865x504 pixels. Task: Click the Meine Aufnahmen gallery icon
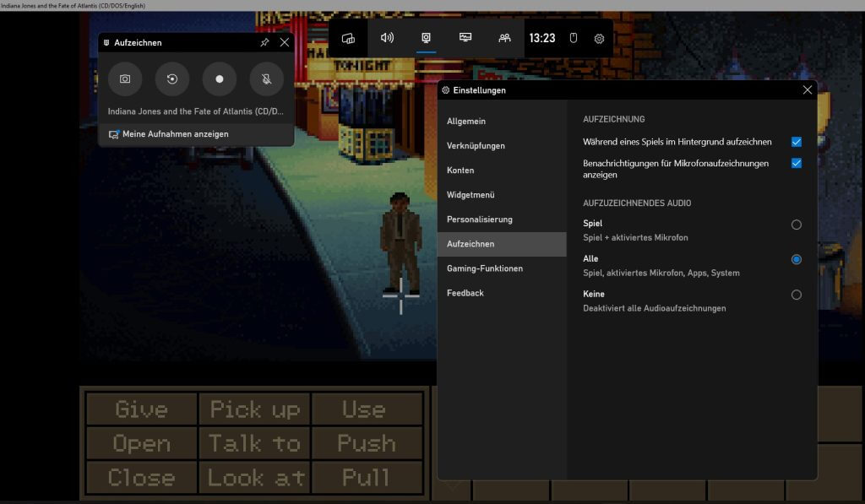114,134
